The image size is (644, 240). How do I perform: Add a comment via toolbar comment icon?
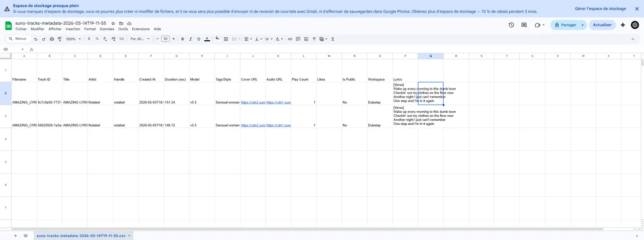pos(298,39)
